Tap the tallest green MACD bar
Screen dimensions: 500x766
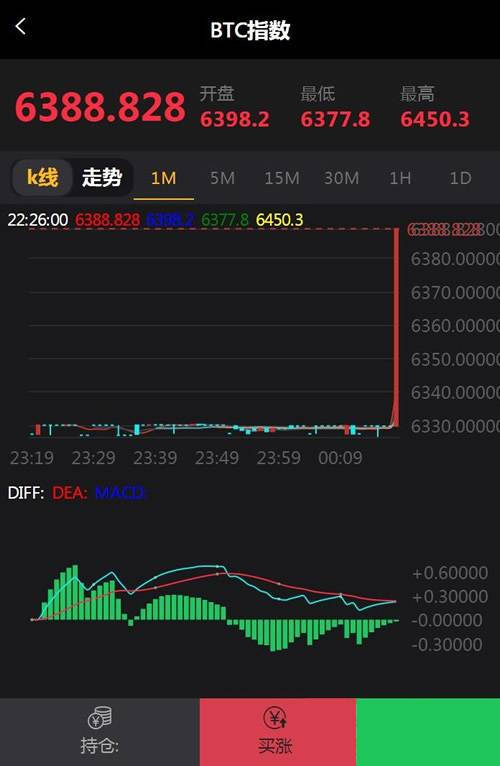point(75,593)
